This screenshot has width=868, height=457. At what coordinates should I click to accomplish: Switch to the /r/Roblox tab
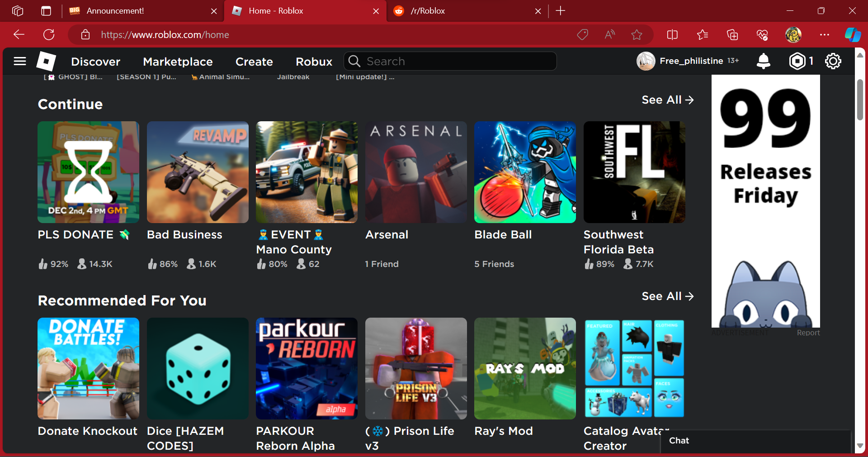tap(466, 11)
